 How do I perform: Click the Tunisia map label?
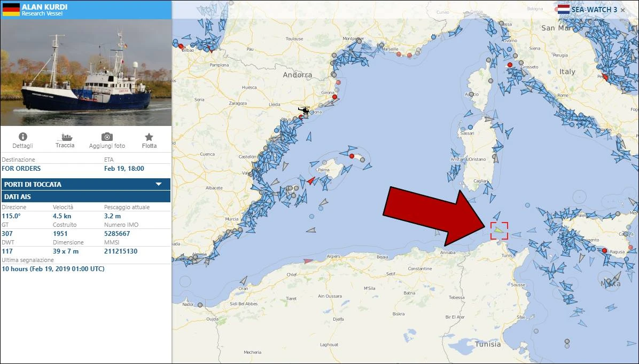[488, 344]
